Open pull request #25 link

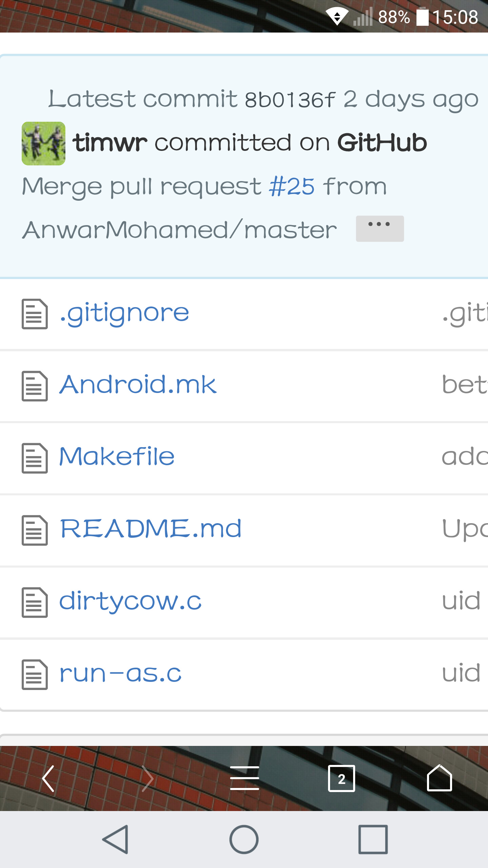292,186
